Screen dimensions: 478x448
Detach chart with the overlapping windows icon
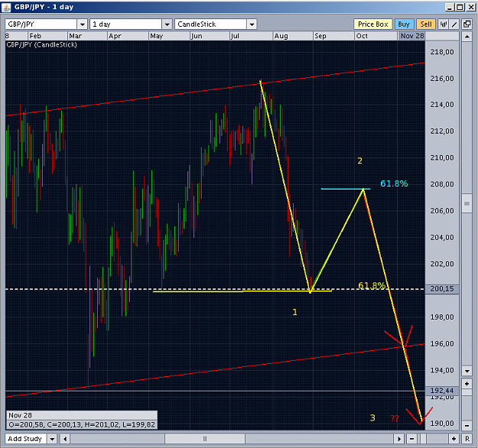[467, 24]
